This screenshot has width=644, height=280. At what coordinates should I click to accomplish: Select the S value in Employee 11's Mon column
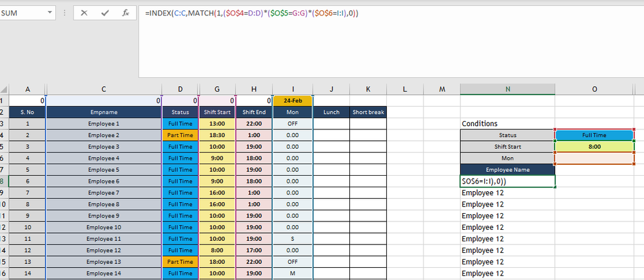[x=293, y=239]
